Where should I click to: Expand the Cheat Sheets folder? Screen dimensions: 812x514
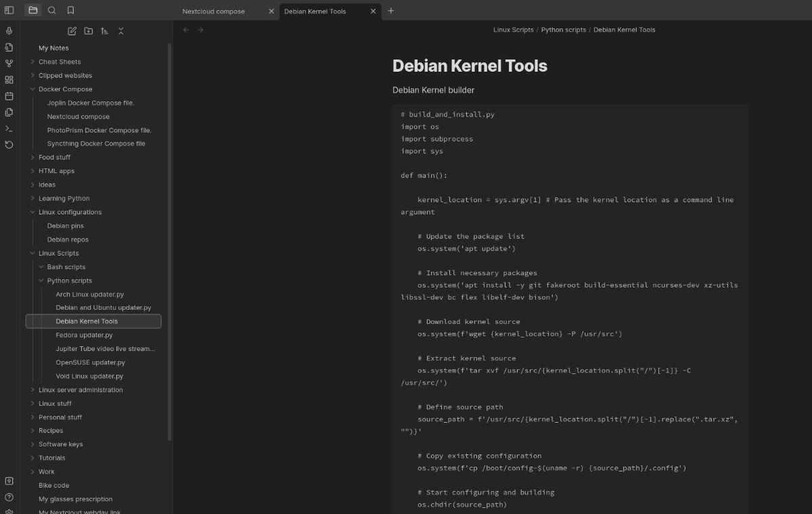pos(32,62)
